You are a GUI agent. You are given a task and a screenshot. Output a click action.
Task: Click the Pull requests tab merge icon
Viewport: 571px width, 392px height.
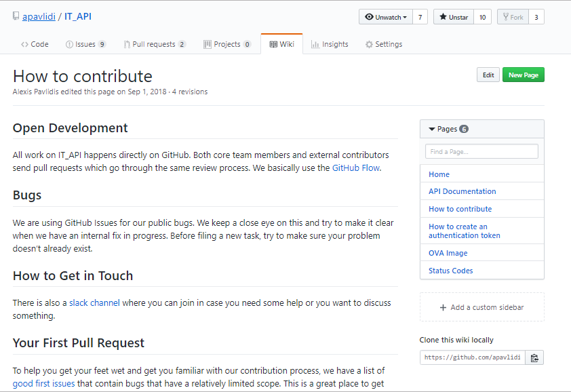[x=127, y=45]
